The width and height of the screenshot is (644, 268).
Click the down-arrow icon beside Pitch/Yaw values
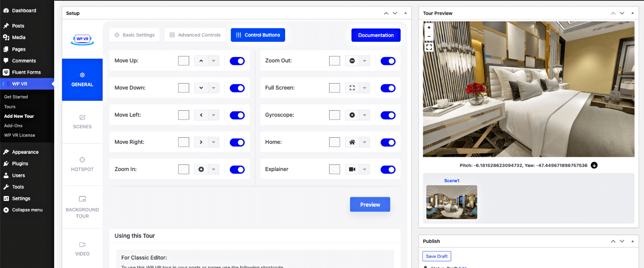(x=594, y=165)
